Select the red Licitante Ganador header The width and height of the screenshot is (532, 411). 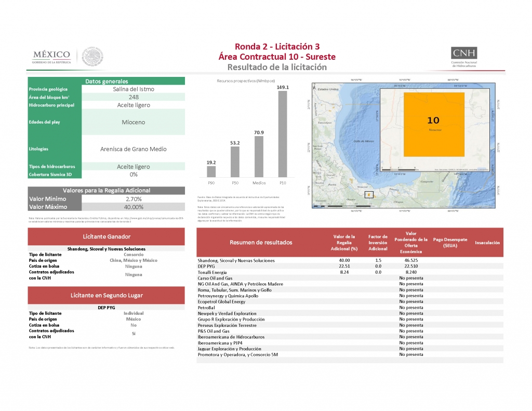[x=107, y=237]
